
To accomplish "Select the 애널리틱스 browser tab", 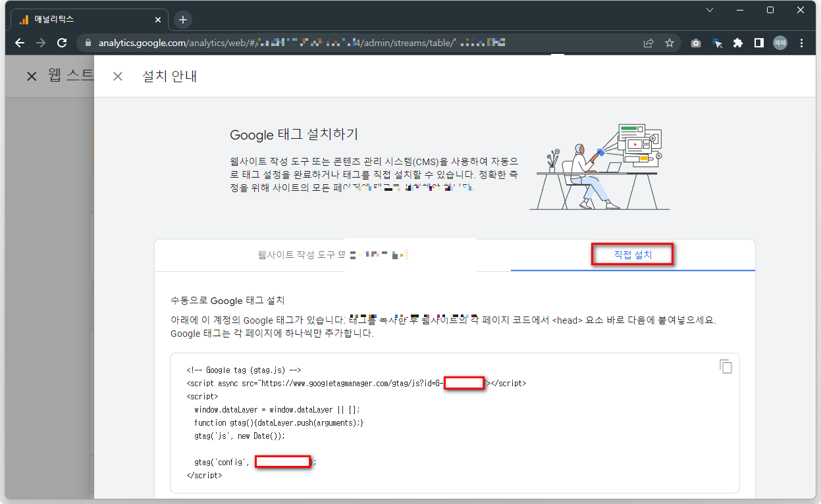I will click(86, 20).
